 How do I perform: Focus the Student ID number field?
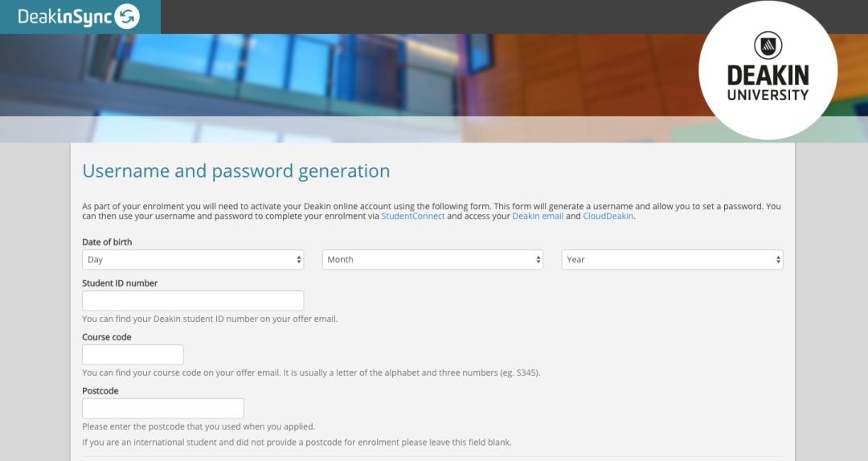[193, 301]
